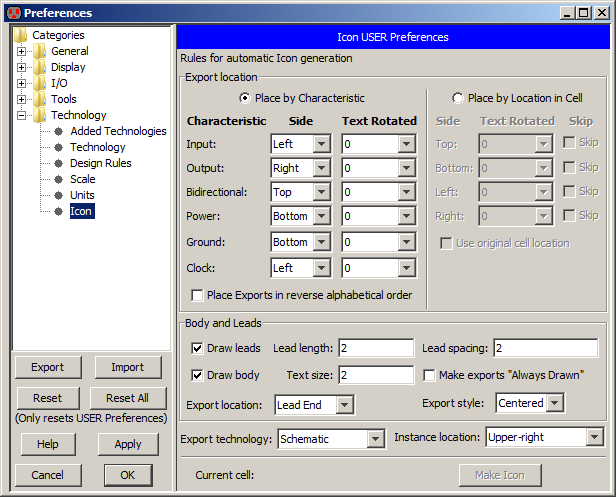Viewport: 616px width, 497px height.
Task: Select the Added Technologies preferences node
Action: pos(118,131)
